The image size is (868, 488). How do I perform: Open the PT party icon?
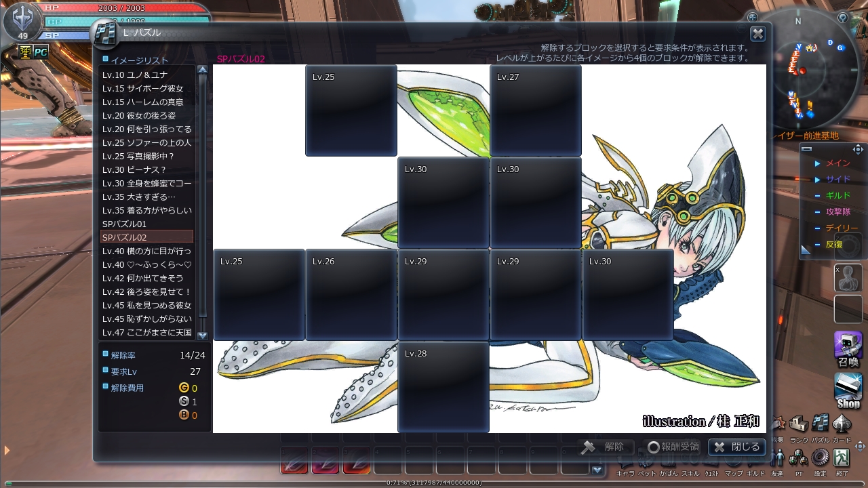pos(799,457)
